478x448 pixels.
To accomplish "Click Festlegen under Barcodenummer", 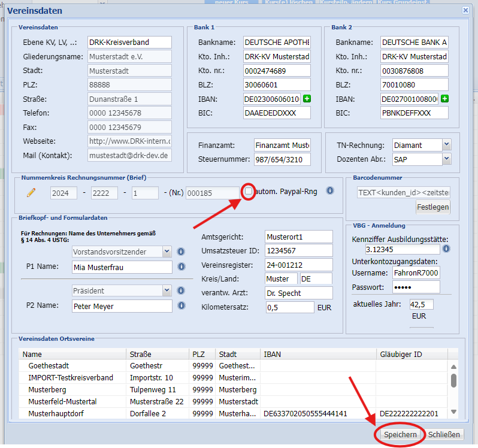I will tap(432, 207).
